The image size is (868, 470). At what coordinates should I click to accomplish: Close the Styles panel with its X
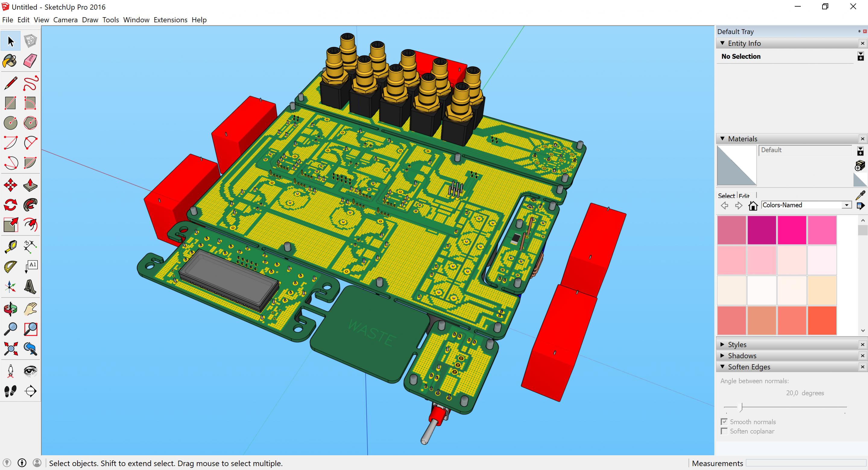[x=863, y=344]
